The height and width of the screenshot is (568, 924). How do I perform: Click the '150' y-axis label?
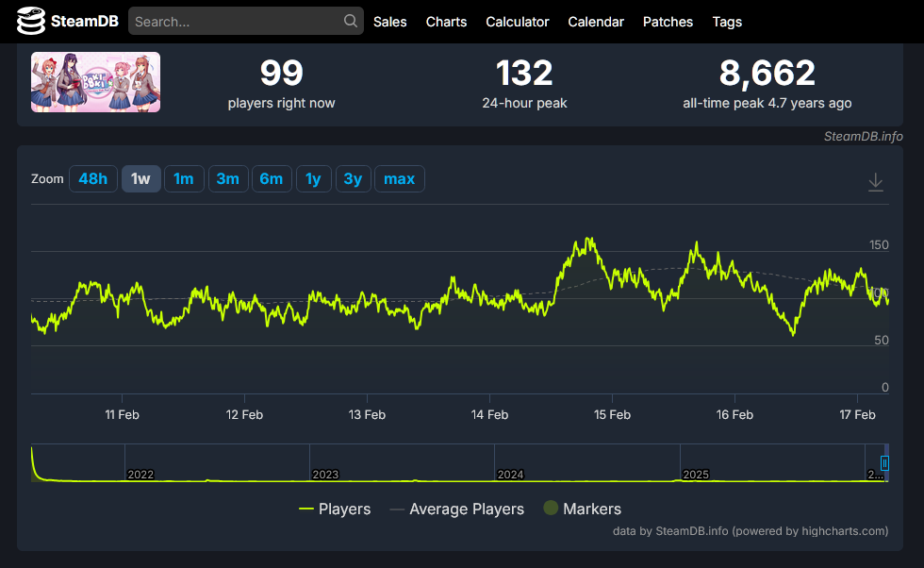pos(879,244)
